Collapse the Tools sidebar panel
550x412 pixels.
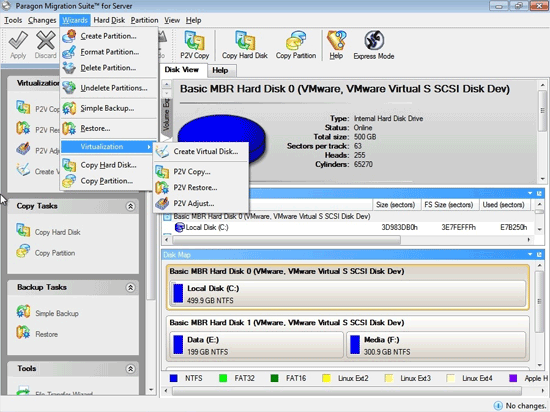(x=130, y=369)
